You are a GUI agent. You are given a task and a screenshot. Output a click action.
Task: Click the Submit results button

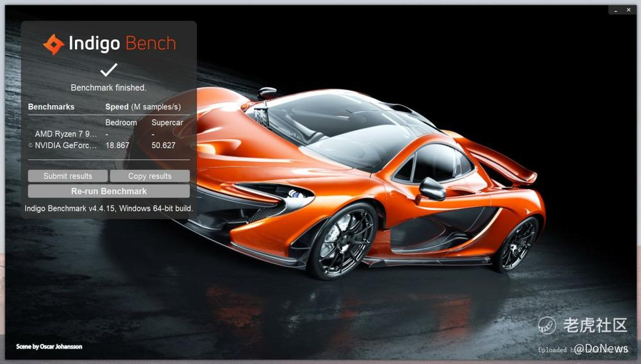pos(68,176)
